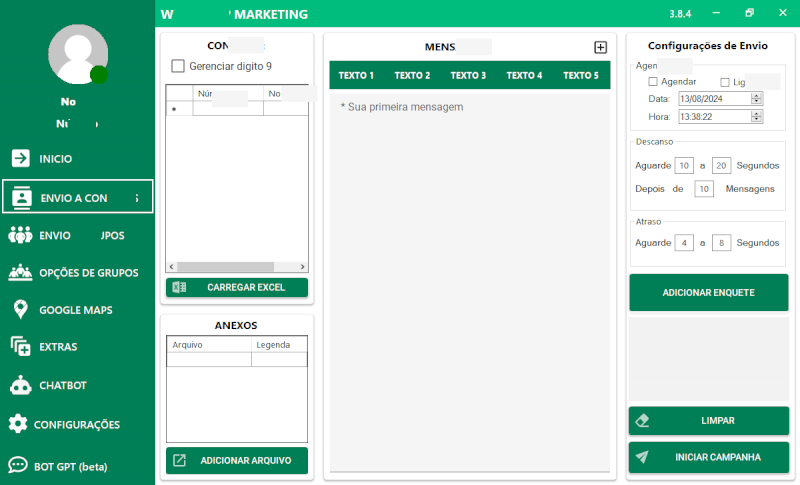The image size is (800, 485).
Task: Click the CONFIGURAÇÕES gear icon
Action: [x=18, y=424]
